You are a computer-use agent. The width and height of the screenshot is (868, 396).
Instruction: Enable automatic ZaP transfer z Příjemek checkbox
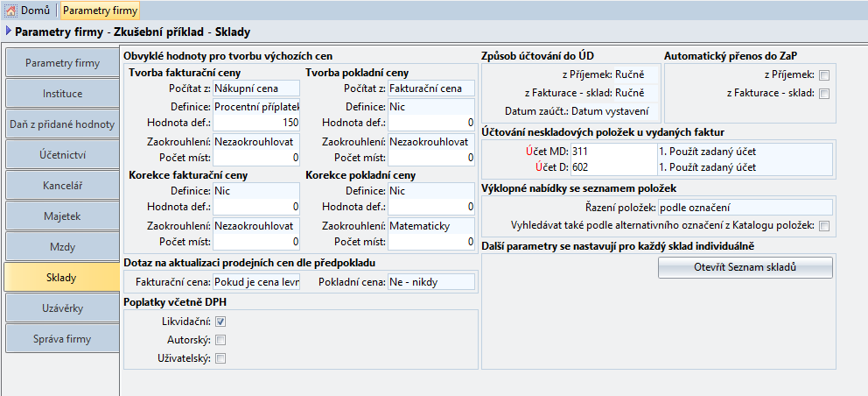pos(823,75)
